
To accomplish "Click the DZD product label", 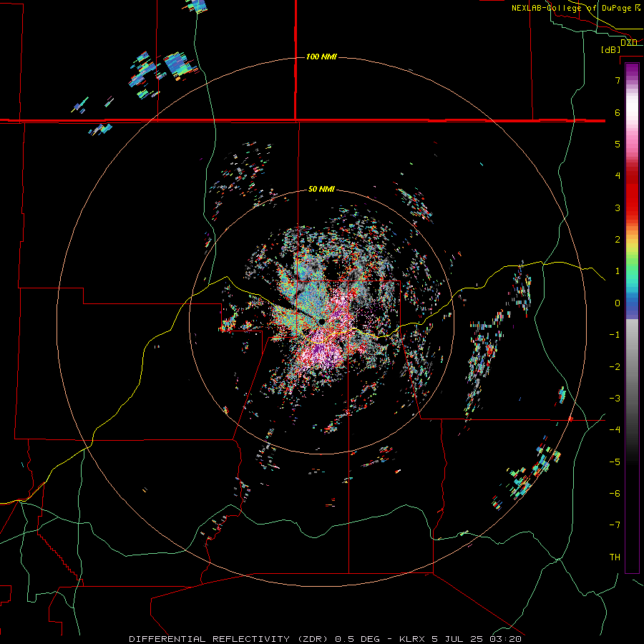I will pyautogui.click(x=629, y=42).
